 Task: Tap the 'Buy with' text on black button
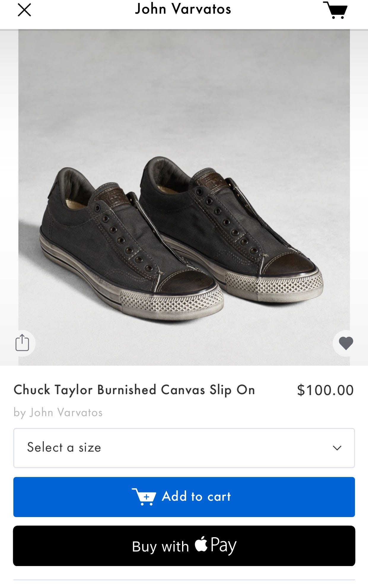pos(160,546)
